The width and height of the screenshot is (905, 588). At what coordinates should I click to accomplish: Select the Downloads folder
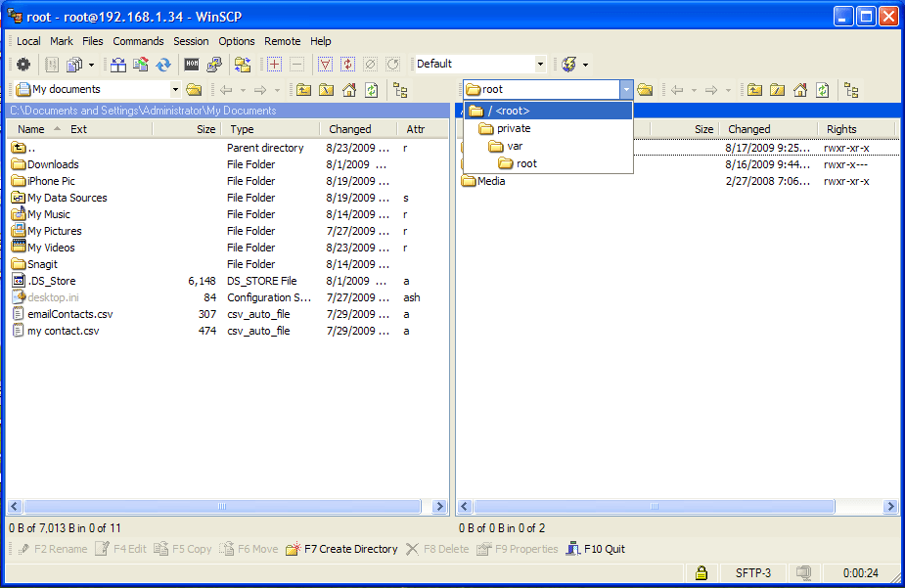(x=45, y=164)
